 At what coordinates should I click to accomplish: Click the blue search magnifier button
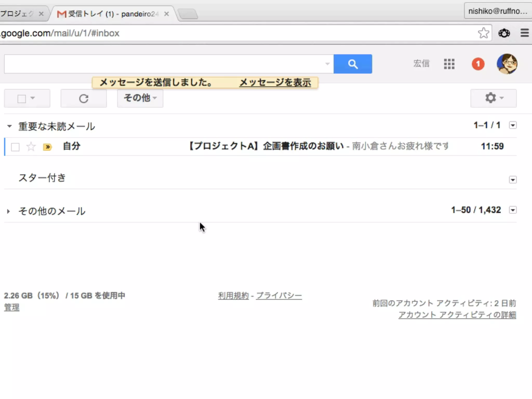[x=353, y=64]
